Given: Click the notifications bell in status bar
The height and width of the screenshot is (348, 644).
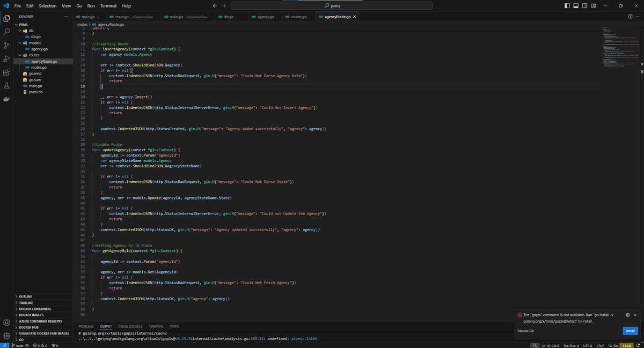Looking at the screenshot, I should [x=638, y=345].
